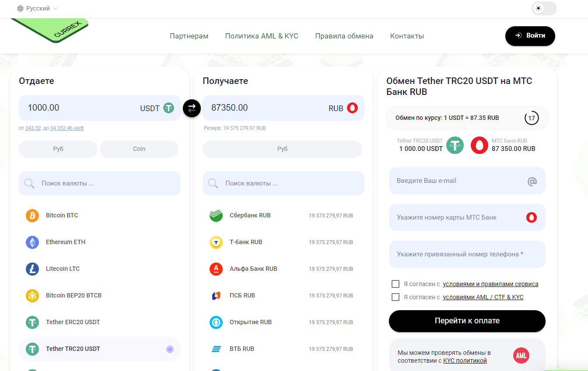Screen dimensions: 588x371
Task: Click Tether icon in the Отдаете amount field
Action: click(169, 108)
